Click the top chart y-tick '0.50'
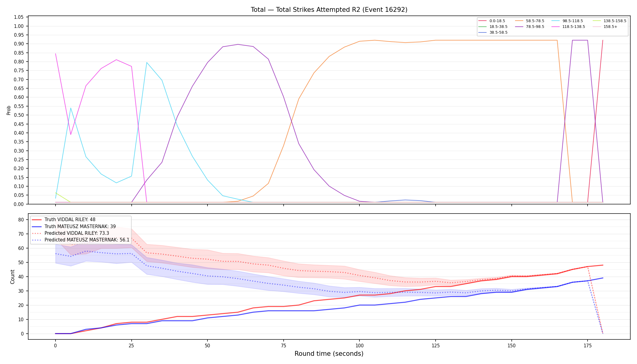The width and height of the screenshot is (637, 364). (x=19, y=115)
